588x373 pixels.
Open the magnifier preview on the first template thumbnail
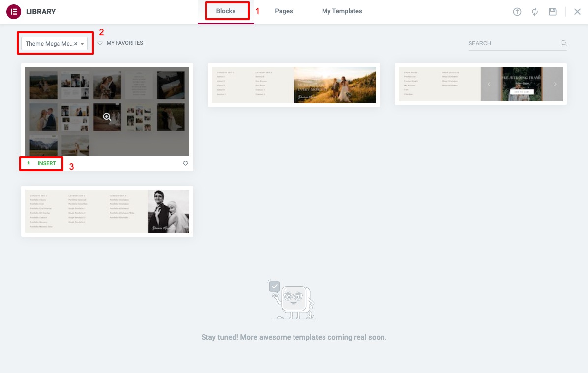click(x=107, y=117)
